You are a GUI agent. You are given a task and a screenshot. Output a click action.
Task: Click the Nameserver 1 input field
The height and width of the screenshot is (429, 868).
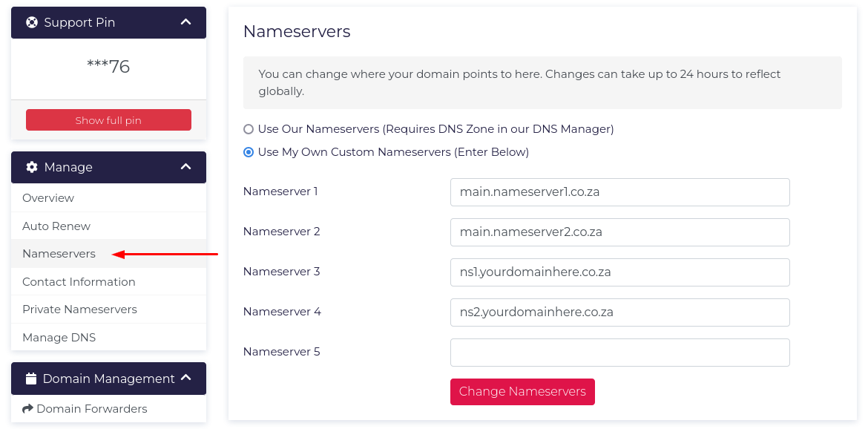pyautogui.click(x=619, y=192)
